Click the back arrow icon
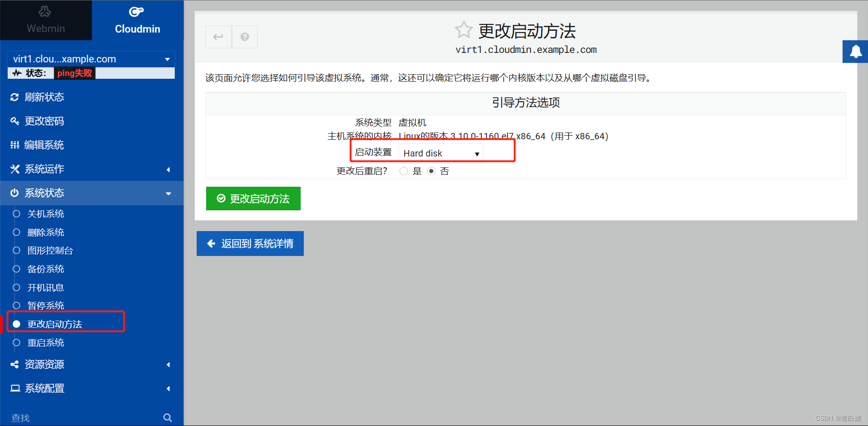 (218, 37)
